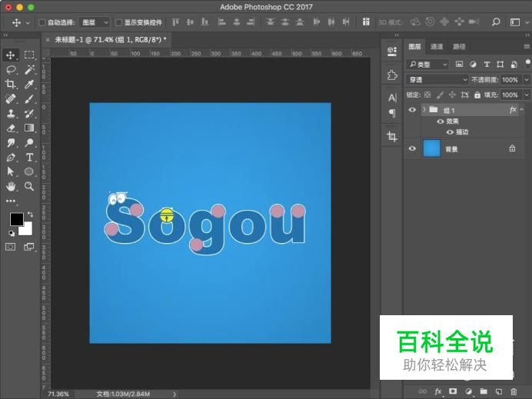532x399 pixels.
Task: Switch to the 路径 panel tab
Action: click(x=459, y=46)
